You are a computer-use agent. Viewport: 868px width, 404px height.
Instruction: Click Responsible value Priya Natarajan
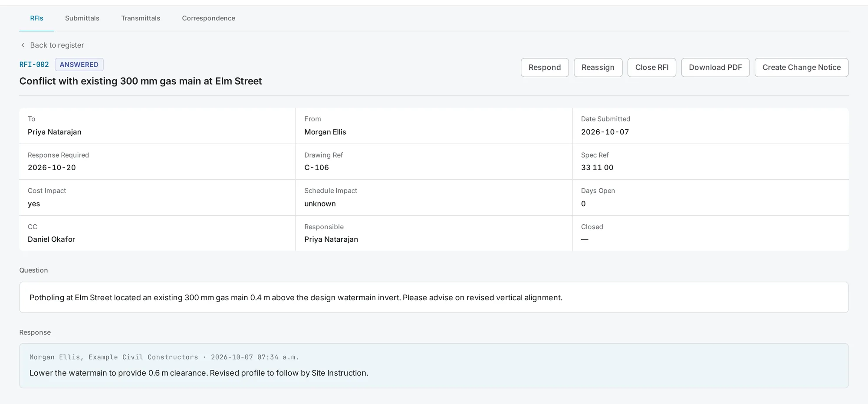pyautogui.click(x=331, y=239)
